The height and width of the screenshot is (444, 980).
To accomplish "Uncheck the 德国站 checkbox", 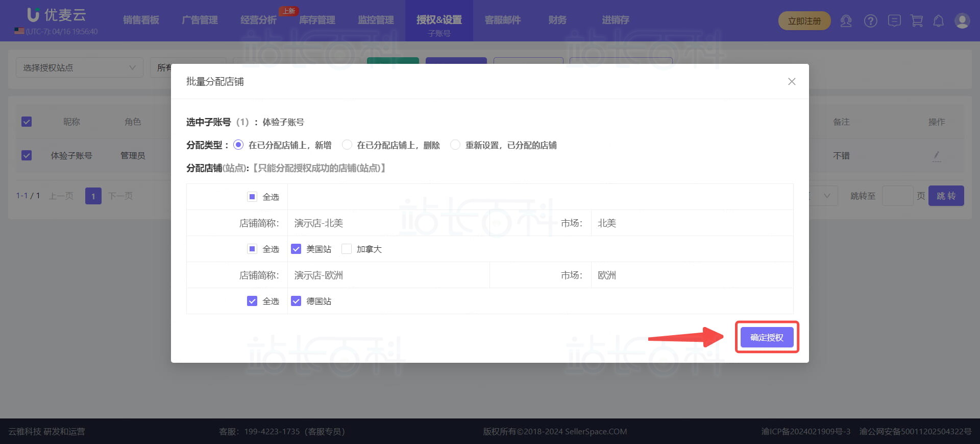I will click(296, 301).
